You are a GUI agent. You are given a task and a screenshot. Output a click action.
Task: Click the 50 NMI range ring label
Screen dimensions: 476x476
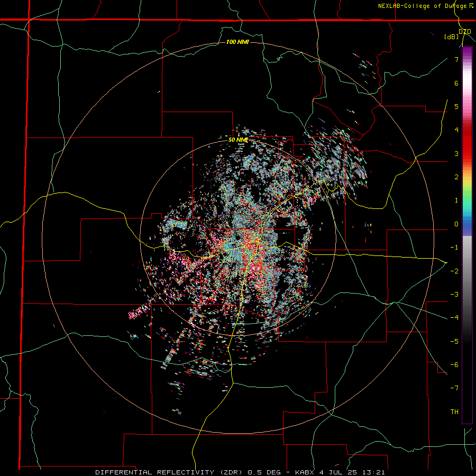coord(238,140)
